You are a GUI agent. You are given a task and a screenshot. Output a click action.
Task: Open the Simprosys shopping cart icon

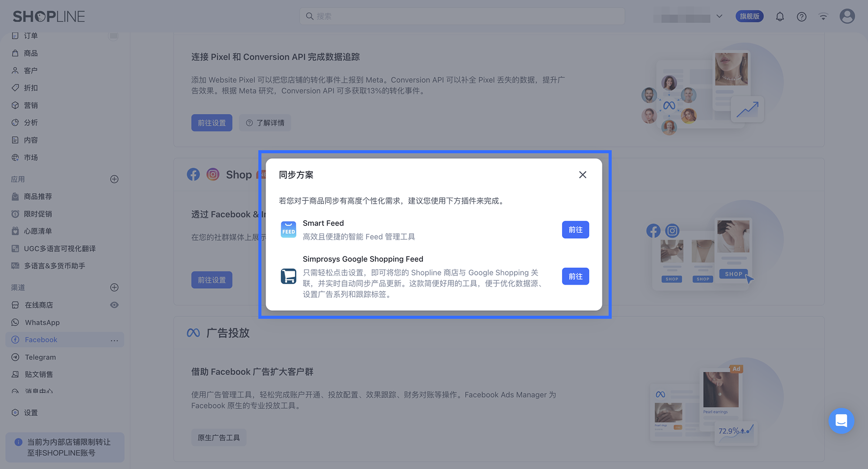coord(288,276)
